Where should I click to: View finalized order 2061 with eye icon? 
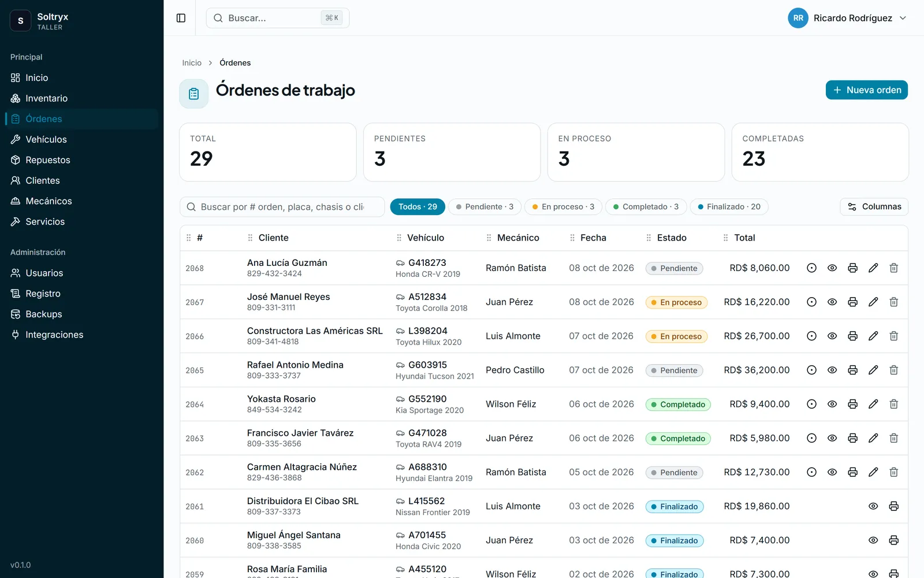(873, 506)
